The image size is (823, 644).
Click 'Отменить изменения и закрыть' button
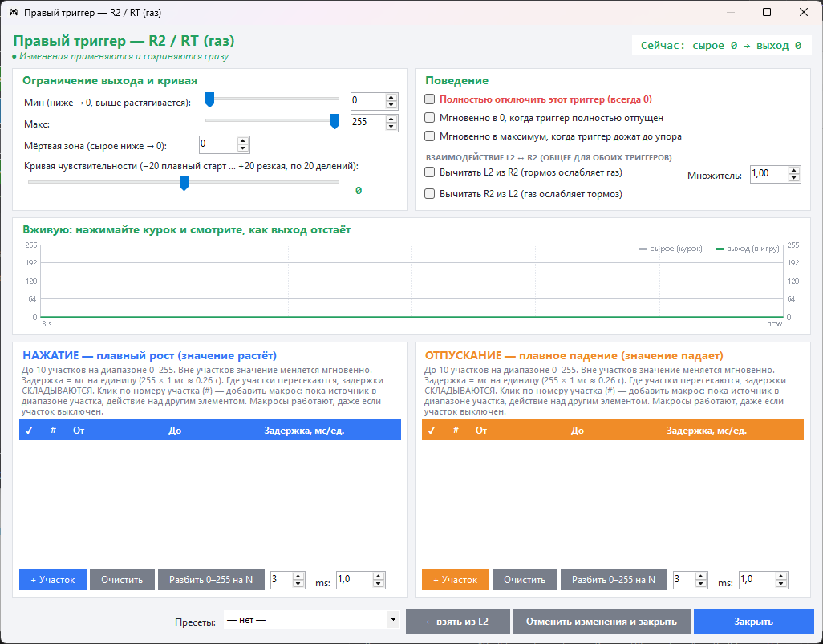click(x=602, y=622)
